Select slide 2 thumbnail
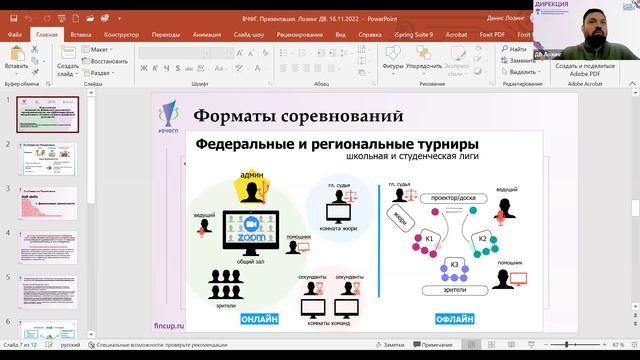This screenshot has width=640, height=360. coord(48,159)
